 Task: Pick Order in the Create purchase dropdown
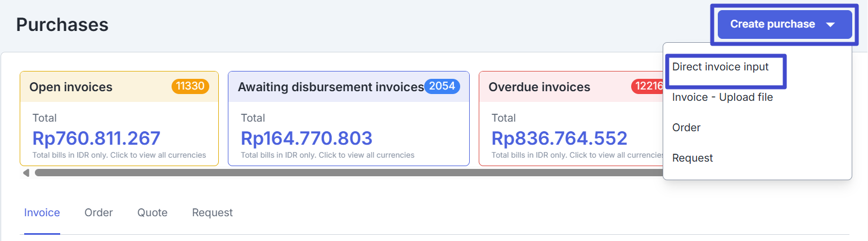pos(686,128)
